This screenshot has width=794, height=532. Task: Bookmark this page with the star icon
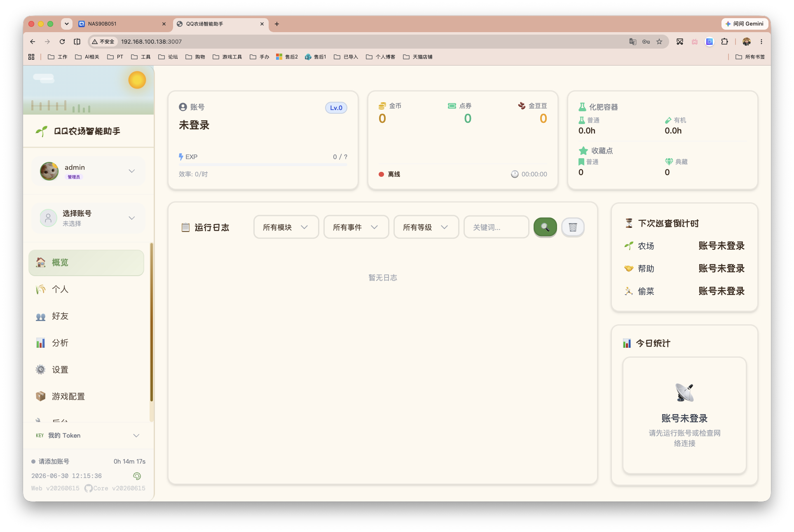(x=659, y=42)
